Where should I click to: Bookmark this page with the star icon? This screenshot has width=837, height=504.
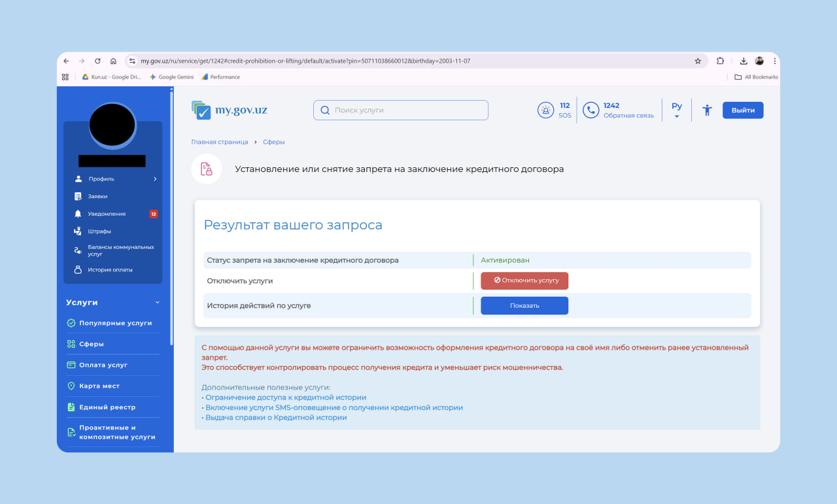pos(698,61)
